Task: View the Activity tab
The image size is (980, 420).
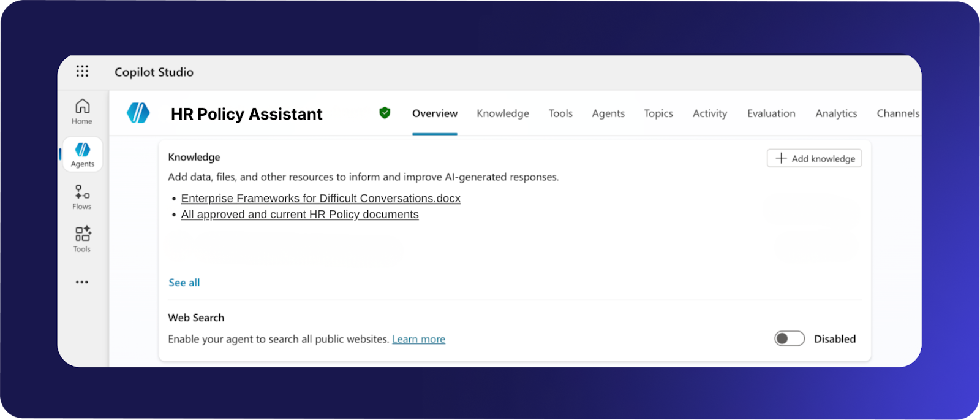Action: (709, 113)
